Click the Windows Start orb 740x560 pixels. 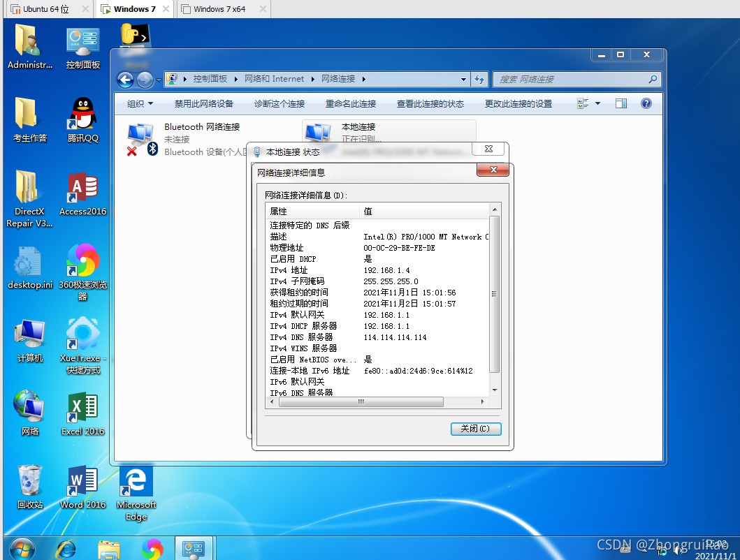pyautogui.click(x=22, y=549)
